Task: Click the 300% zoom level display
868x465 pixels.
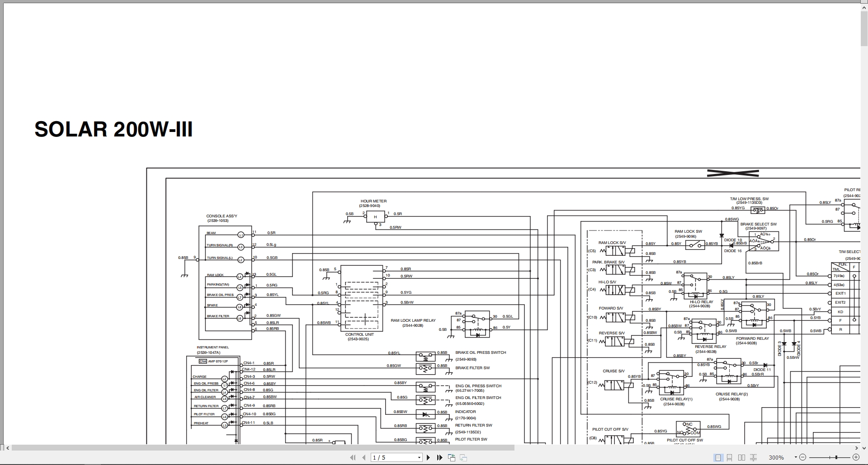Action: (778, 457)
